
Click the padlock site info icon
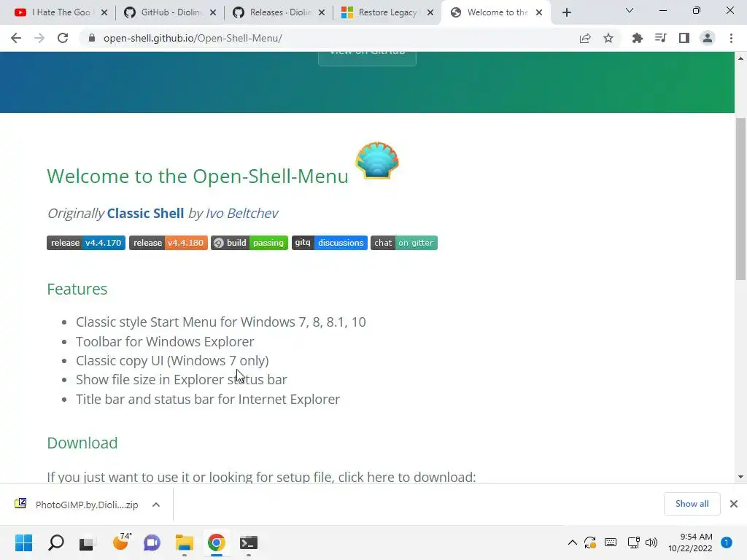[92, 38]
